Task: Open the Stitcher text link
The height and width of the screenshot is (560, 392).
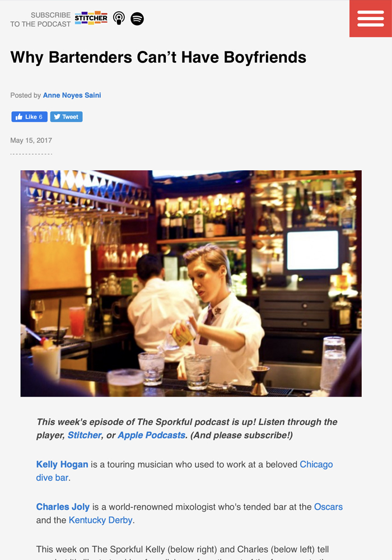Action: pos(85,435)
